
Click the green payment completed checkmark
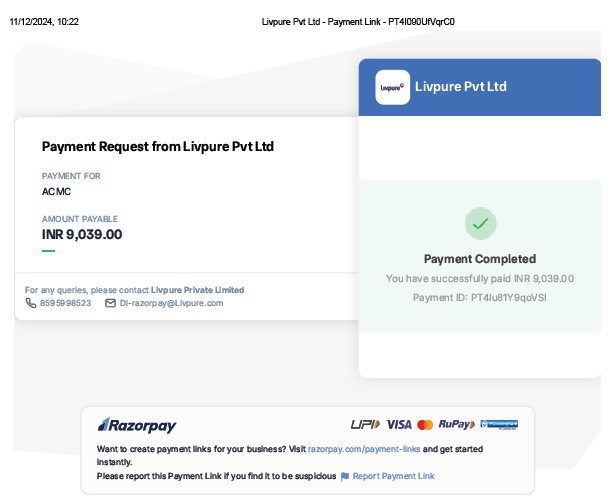480,224
